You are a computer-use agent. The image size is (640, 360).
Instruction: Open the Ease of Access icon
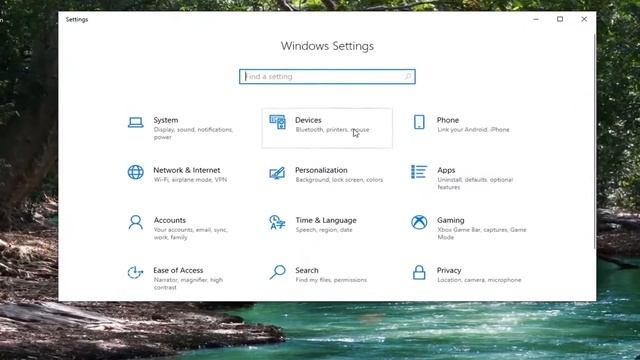[x=135, y=273]
